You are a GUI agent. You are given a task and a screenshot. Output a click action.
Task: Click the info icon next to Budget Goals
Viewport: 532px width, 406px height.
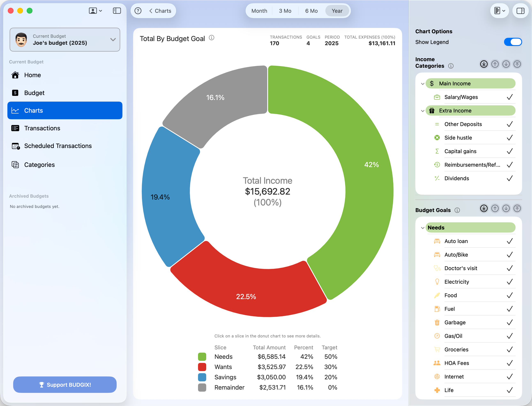tap(457, 210)
